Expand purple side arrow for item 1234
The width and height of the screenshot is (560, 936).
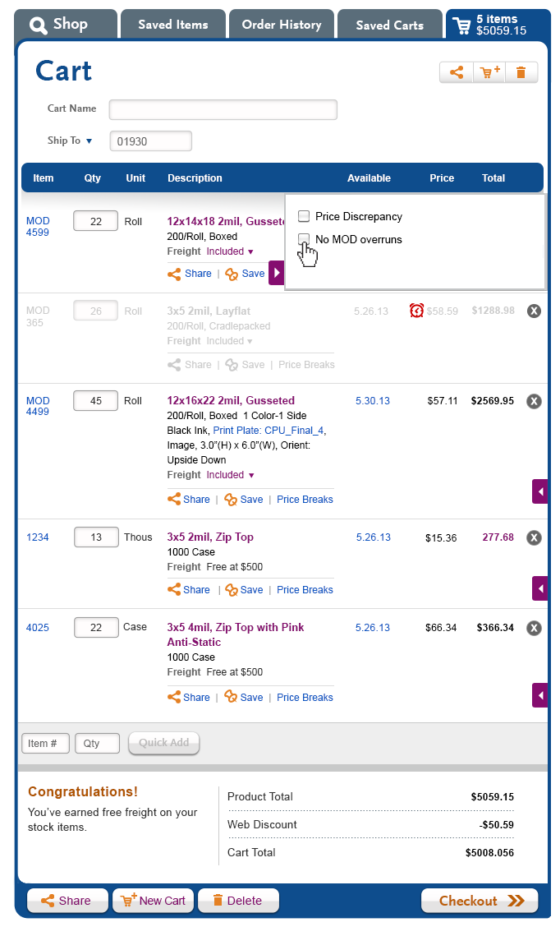point(539,588)
